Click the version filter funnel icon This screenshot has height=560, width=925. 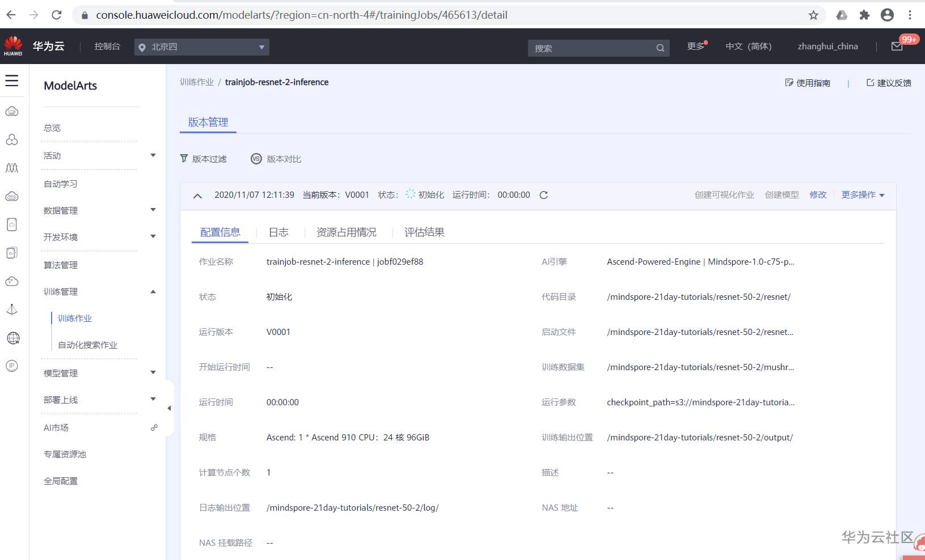coord(184,159)
